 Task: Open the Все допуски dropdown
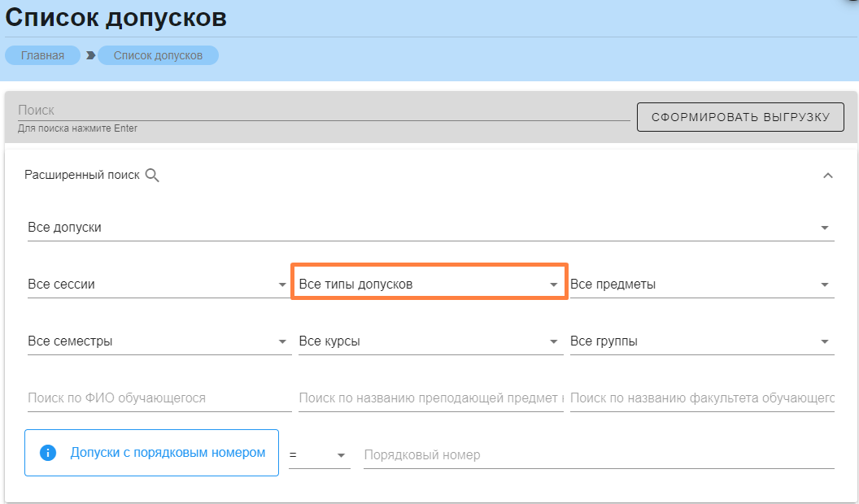(429, 228)
